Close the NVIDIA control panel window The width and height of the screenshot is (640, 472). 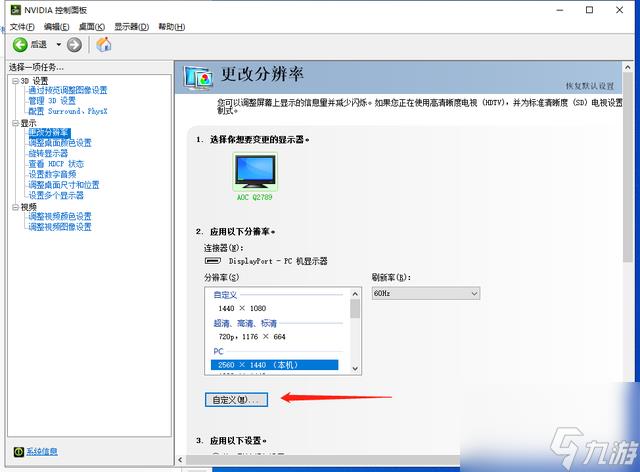[x=620, y=10]
